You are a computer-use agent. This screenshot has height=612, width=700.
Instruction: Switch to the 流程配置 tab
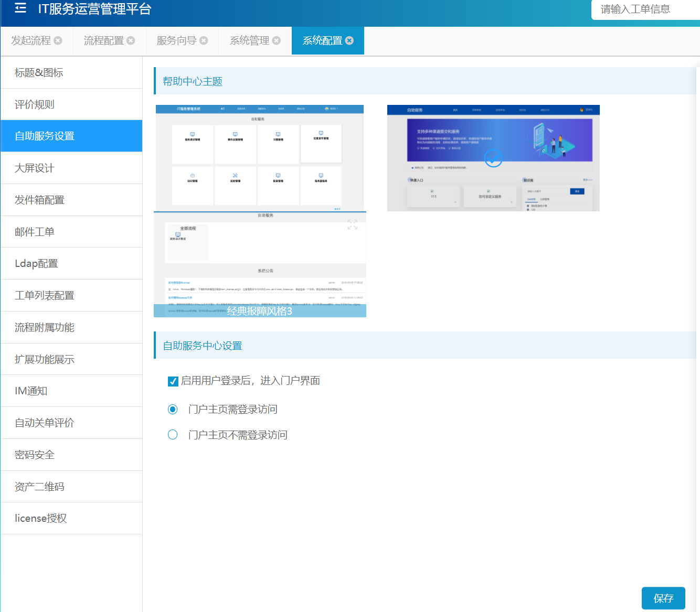[103, 40]
